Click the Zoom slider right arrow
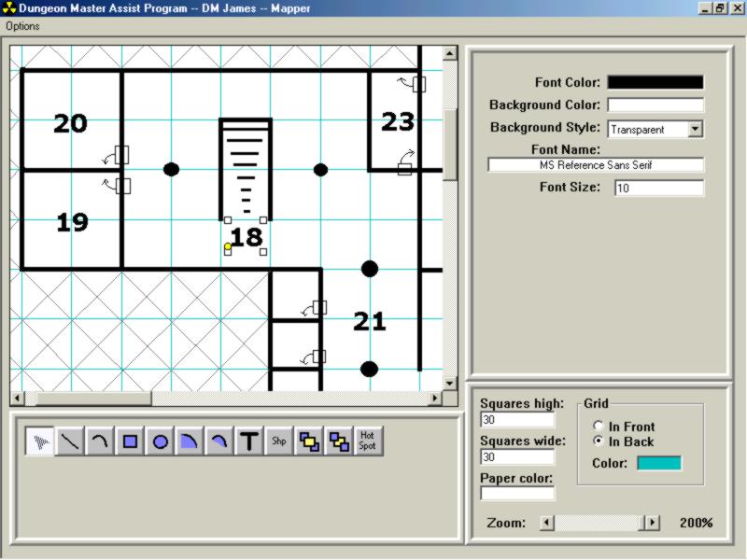The height and width of the screenshot is (560, 747). pos(654,523)
